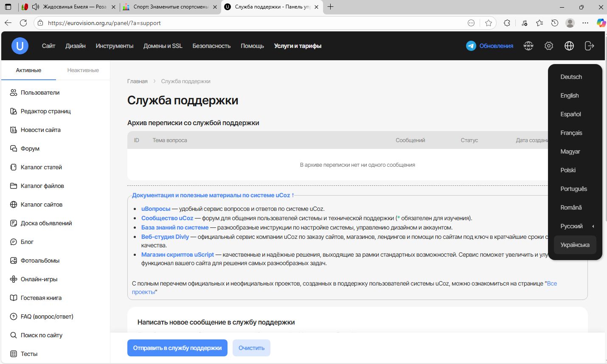This screenshot has width=607, height=364.
Task: Open the Инструменты menu
Action: (x=114, y=46)
